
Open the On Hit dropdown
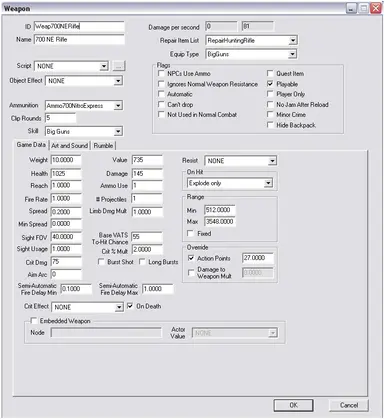[230, 183]
